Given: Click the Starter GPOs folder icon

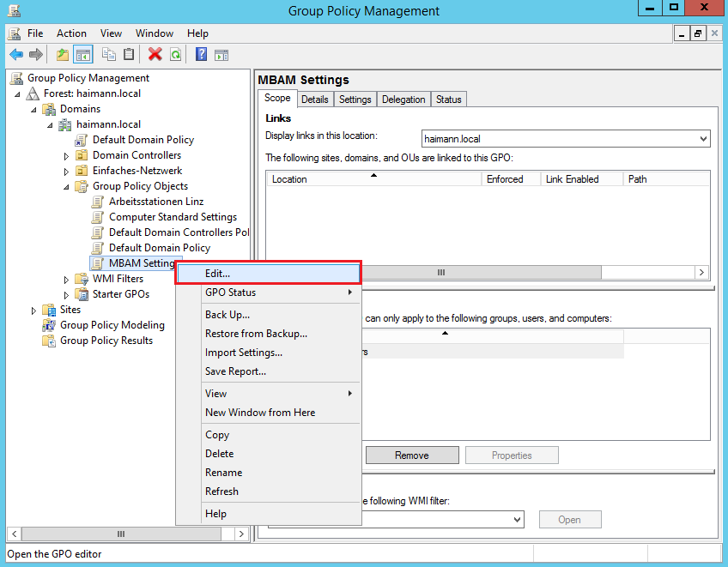Looking at the screenshot, I should pyautogui.click(x=82, y=294).
